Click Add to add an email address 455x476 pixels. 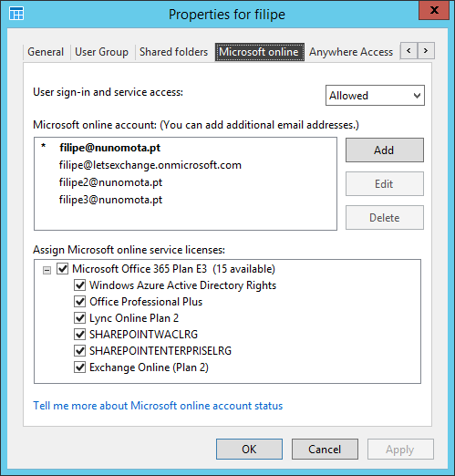[x=385, y=150]
